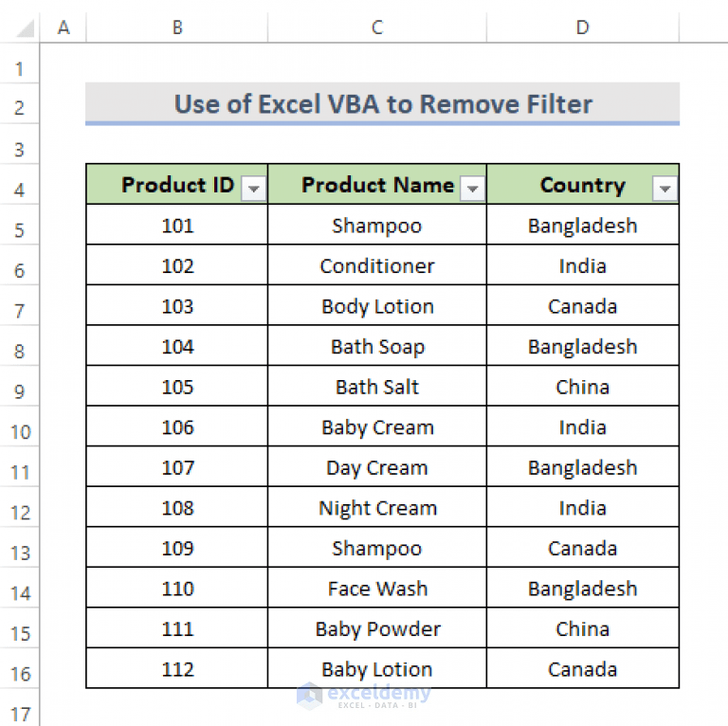Image resolution: width=728 pixels, height=726 pixels.
Task: Select cell with product ID 104
Action: point(177,346)
